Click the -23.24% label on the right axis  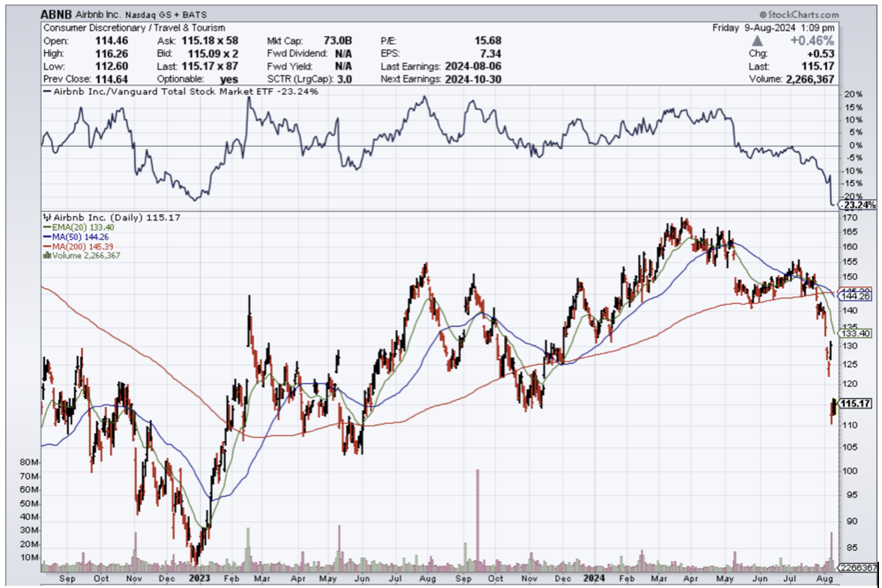click(858, 205)
